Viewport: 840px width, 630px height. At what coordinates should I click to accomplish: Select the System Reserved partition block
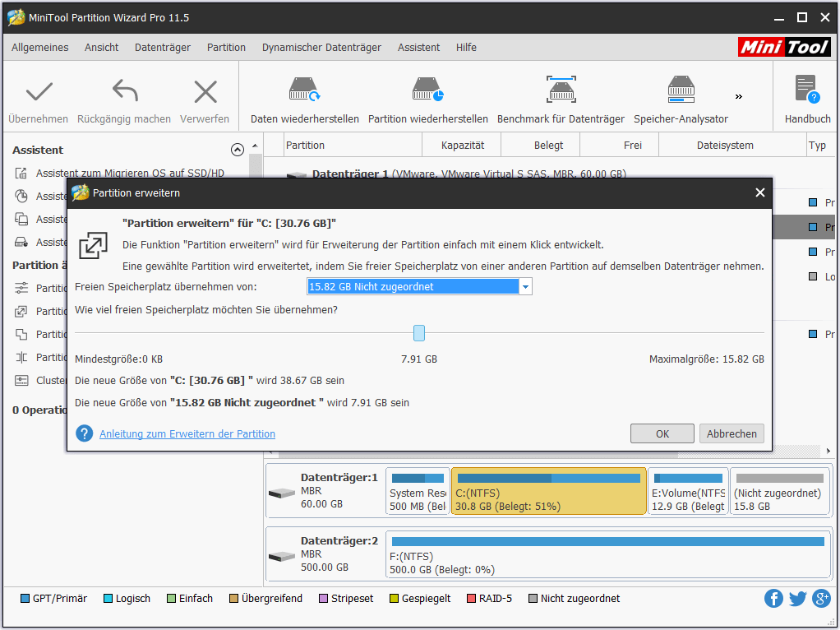tap(418, 492)
